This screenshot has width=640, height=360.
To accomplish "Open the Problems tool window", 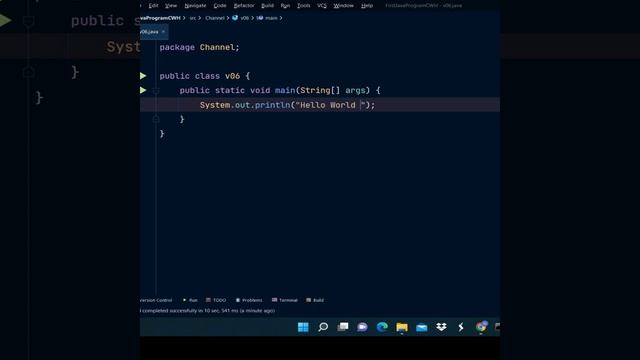I will point(249,300).
